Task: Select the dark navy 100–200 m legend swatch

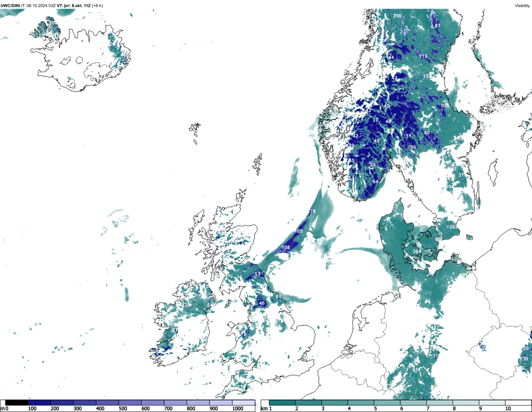Action: point(39,402)
